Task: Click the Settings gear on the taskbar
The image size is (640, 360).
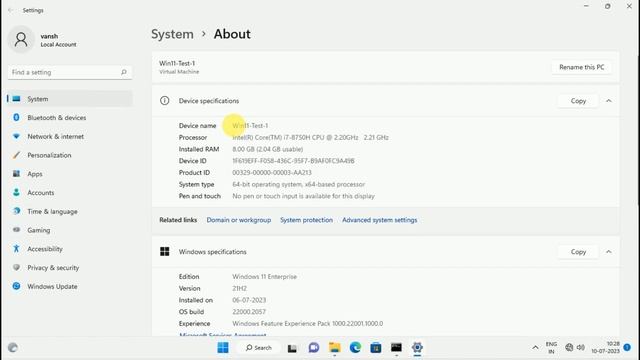Action: pos(417,348)
